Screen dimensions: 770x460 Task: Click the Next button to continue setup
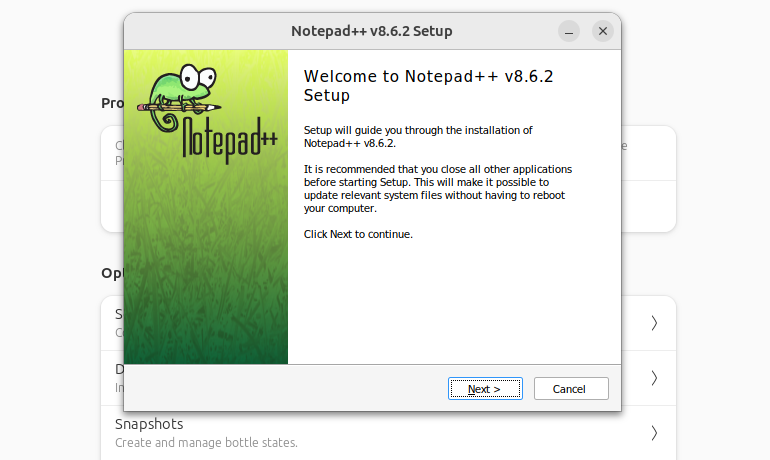click(x=484, y=388)
